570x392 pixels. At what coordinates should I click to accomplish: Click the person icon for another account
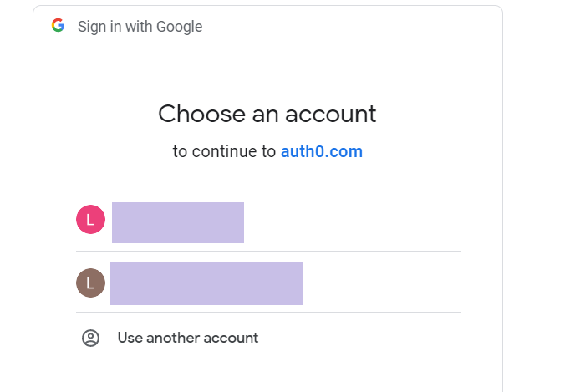click(90, 338)
